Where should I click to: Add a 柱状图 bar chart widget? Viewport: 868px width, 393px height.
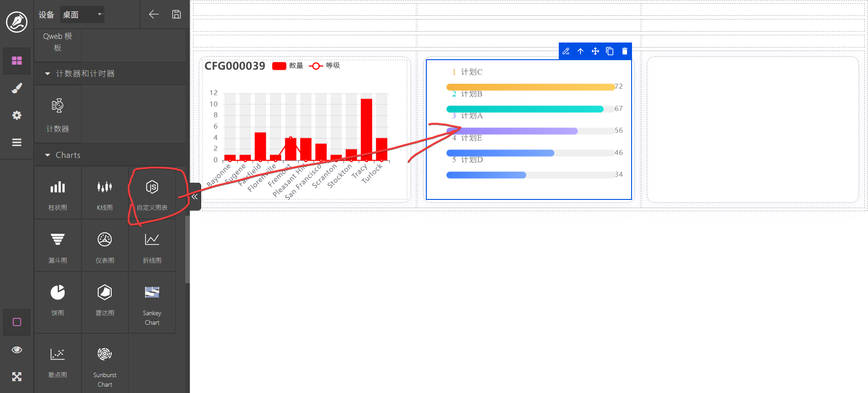(57, 193)
